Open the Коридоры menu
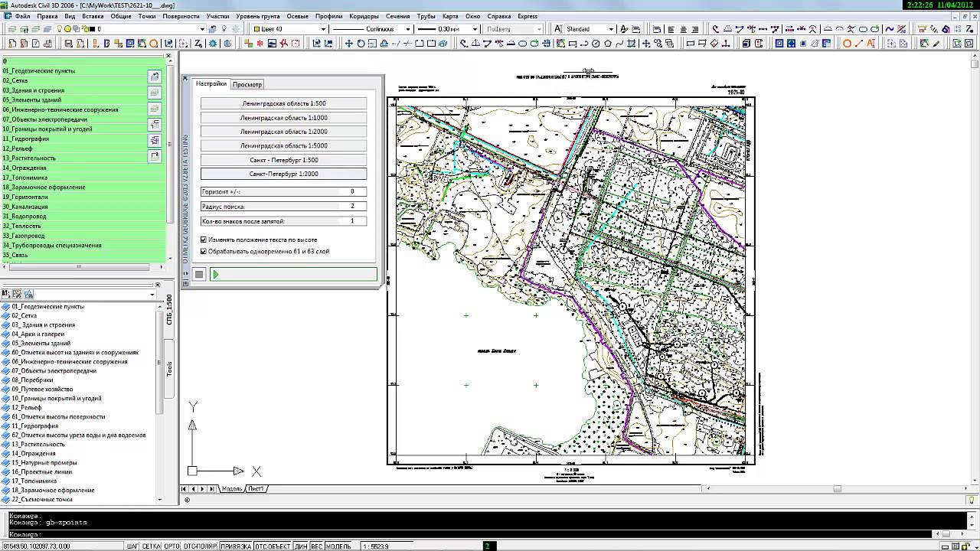The image size is (980, 551). [x=364, y=16]
